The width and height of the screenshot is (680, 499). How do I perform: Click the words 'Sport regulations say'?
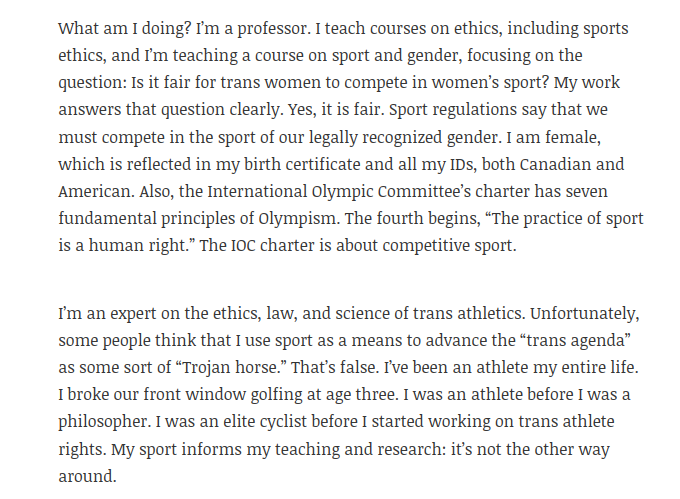click(x=460, y=110)
